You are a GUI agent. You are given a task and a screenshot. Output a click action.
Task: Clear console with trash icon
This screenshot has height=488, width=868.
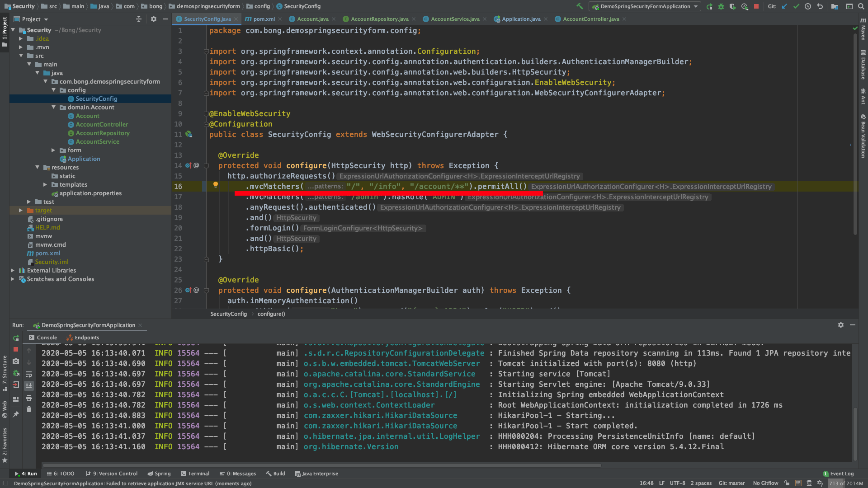pos(29,409)
